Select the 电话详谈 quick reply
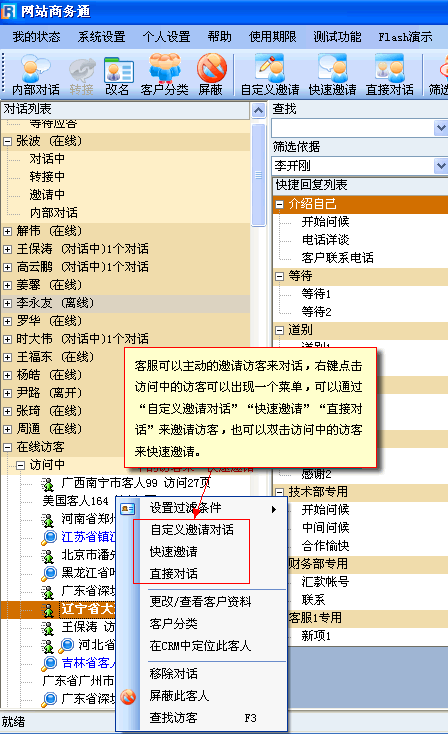This screenshot has width=448, height=734. pos(325,240)
